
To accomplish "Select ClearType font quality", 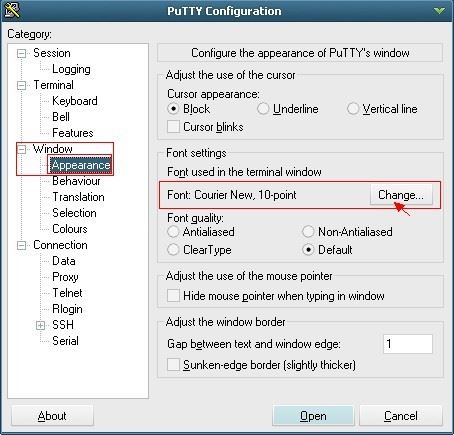I will pyautogui.click(x=173, y=250).
